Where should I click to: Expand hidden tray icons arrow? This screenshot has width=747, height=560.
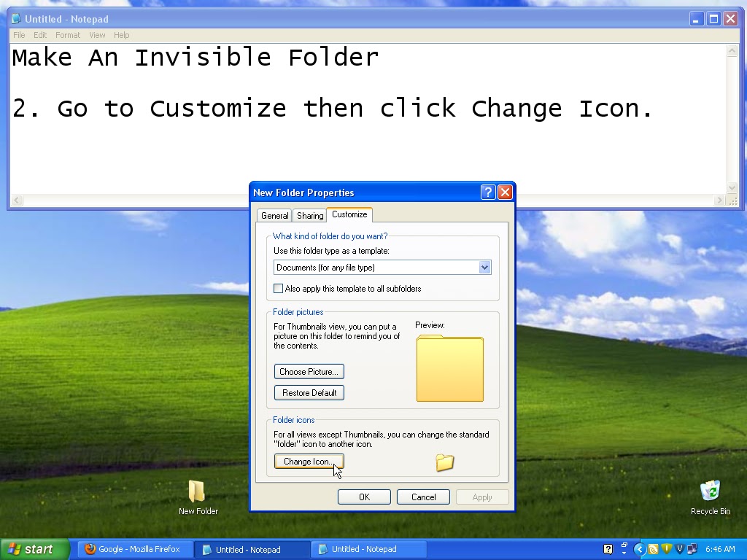pyautogui.click(x=639, y=550)
